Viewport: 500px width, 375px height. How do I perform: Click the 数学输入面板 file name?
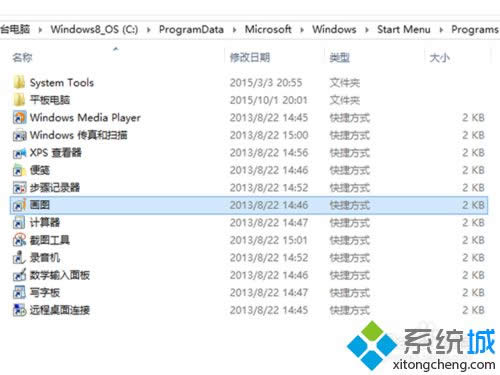(x=60, y=275)
